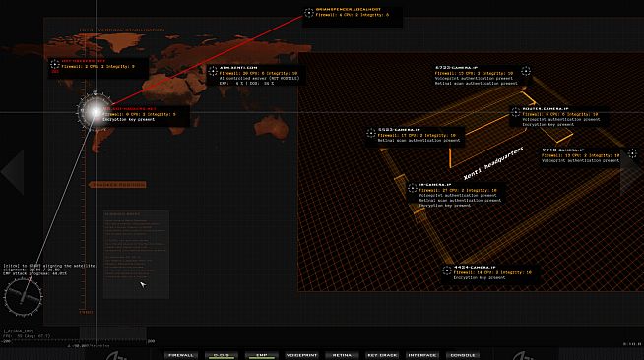Go to previous screen with left arrow
Image resolution: width=644 pixels, height=360 pixels.
[13, 171]
